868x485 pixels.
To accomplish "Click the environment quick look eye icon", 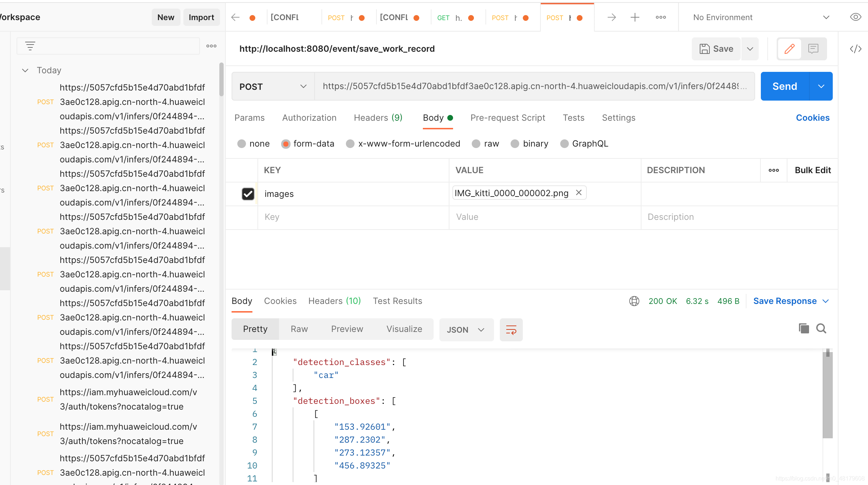I will 855,17.
